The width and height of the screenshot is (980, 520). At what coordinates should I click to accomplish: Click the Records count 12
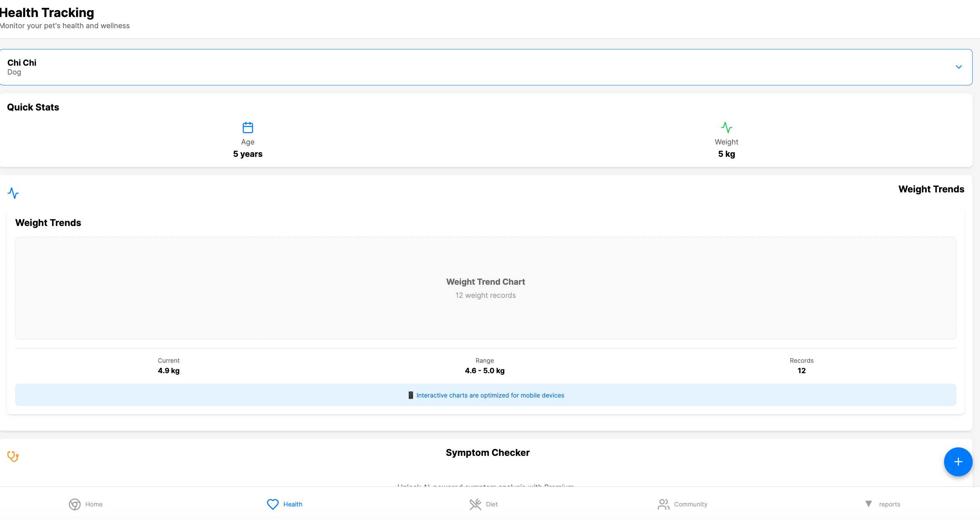(x=802, y=370)
